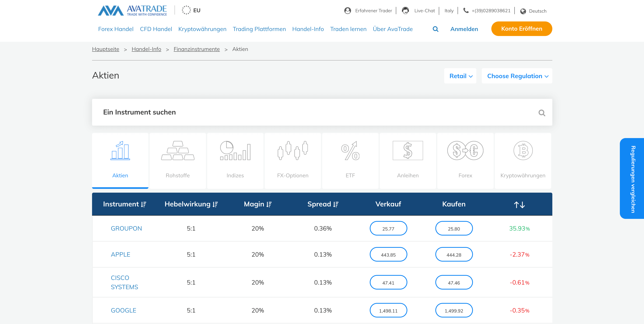Open the CISCO SYSTEMS instrument link
This screenshot has height=324, width=644.
tap(124, 282)
